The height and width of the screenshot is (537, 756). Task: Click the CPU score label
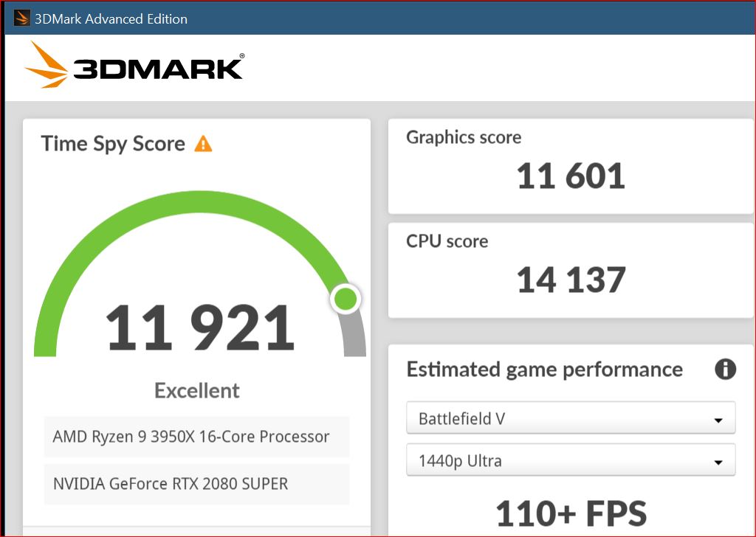(x=447, y=240)
